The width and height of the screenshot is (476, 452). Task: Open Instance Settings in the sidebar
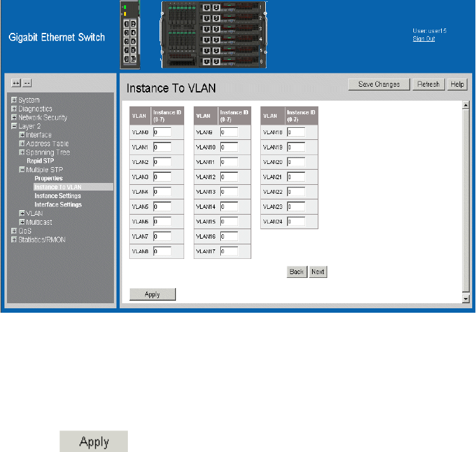tap(58, 196)
